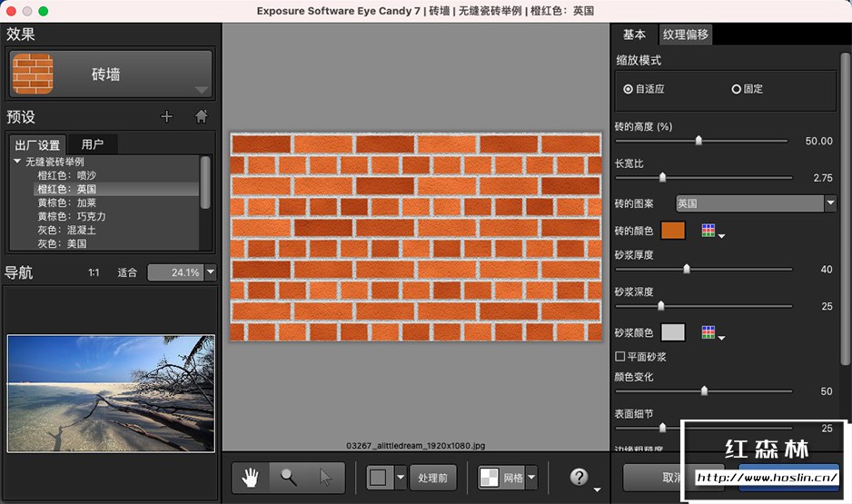The height and width of the screenshot is (504, 852).
Task: Switch to the 基本 tab
Action: 634,35
